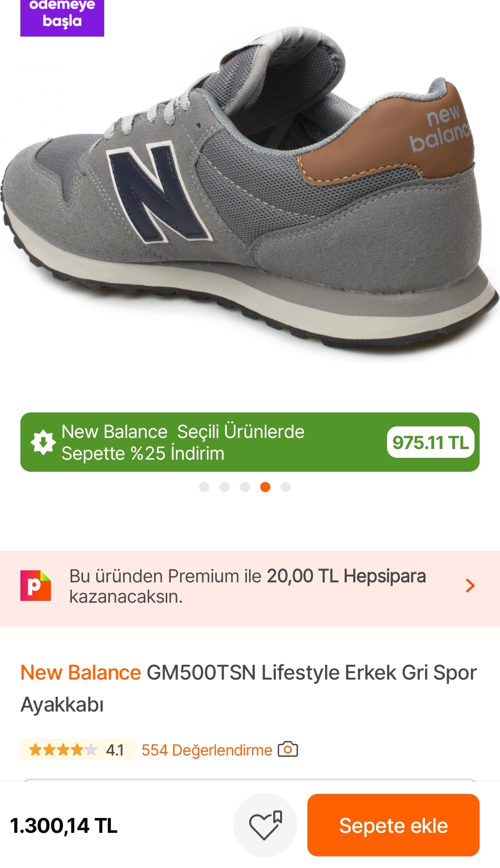This screenshot has height=868, width=500.
Task: Go to fifth product image dot
Action: 286,487
